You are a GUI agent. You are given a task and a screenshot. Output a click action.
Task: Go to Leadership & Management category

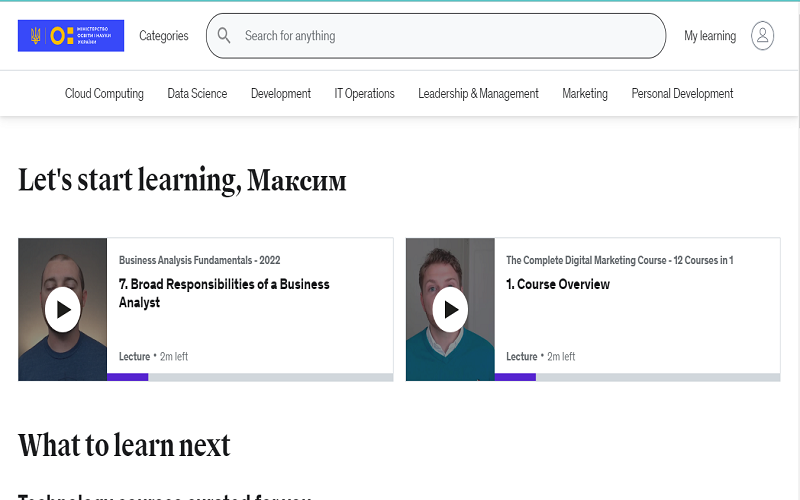(x=478, y=94)
